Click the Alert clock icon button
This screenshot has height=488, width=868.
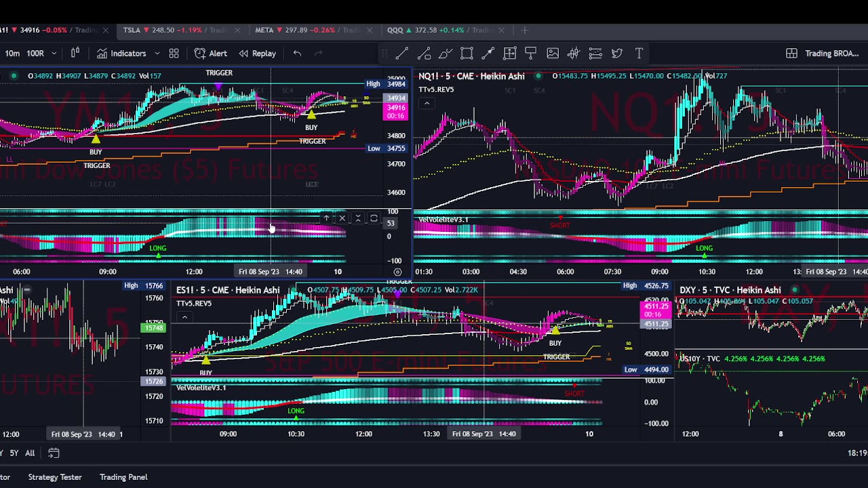pos(211,54)
